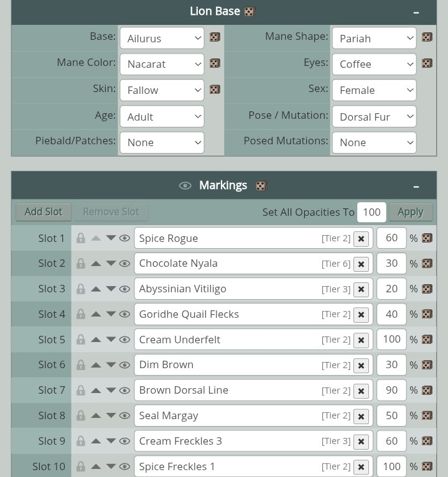Move Slot 5 Cream Underfelt down
448x477 pixels.
[x=111, y=340]
